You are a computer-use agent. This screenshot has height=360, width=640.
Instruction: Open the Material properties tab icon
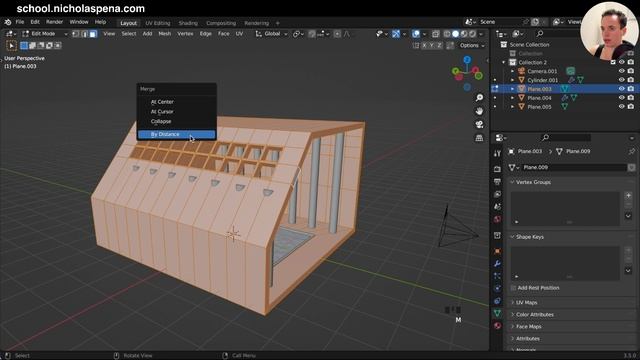click(x=497, y=325)
